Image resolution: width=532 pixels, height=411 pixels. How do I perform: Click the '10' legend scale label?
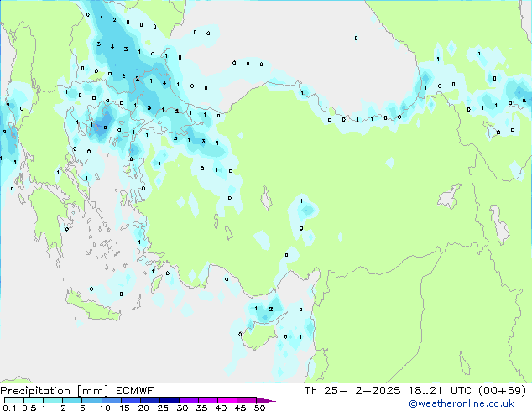tap(105, 408)
